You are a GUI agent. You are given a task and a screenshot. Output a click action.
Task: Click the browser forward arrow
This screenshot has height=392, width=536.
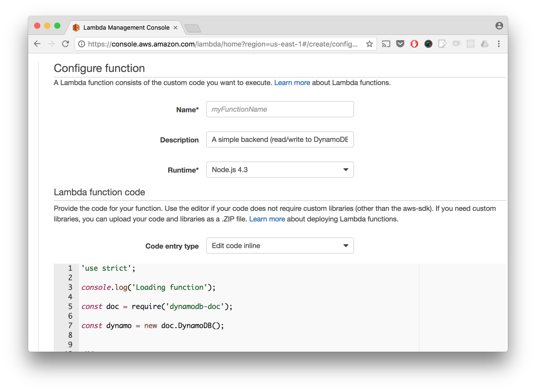point(51,44)
